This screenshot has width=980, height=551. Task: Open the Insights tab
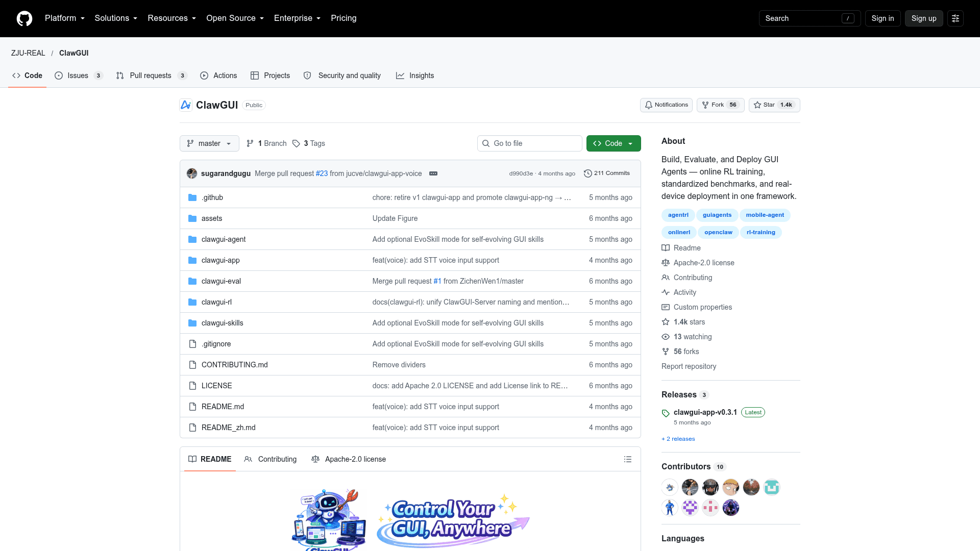415,76
